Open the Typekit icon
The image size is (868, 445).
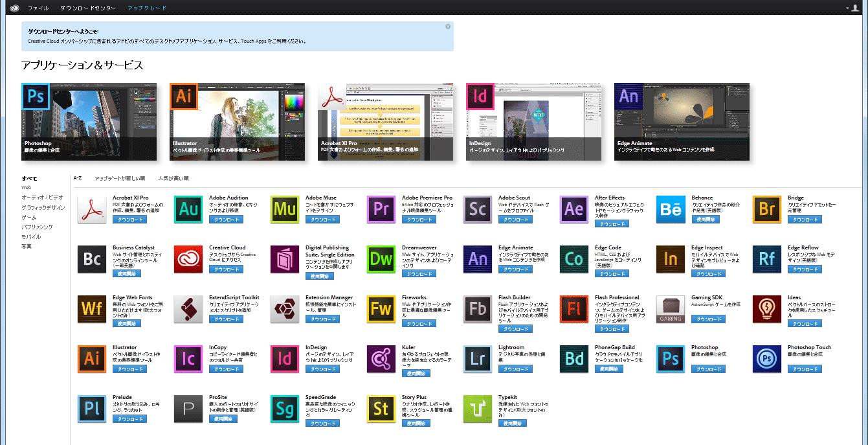478,409
